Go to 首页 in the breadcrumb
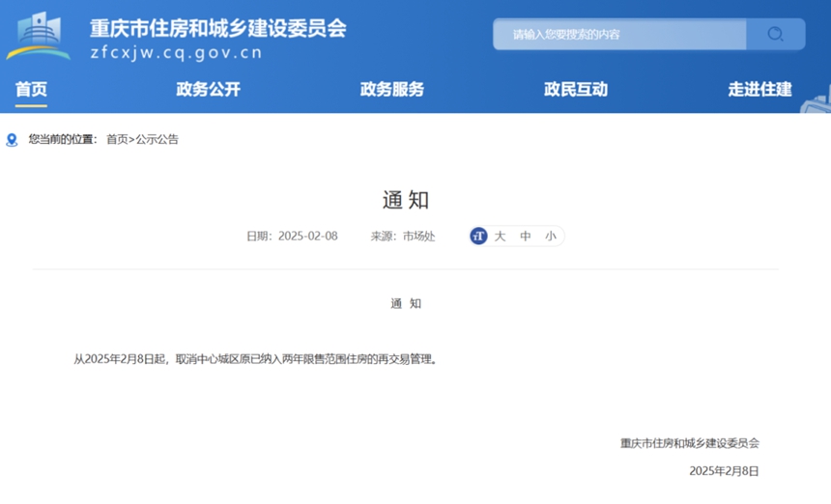 click(x=116, y=140)
